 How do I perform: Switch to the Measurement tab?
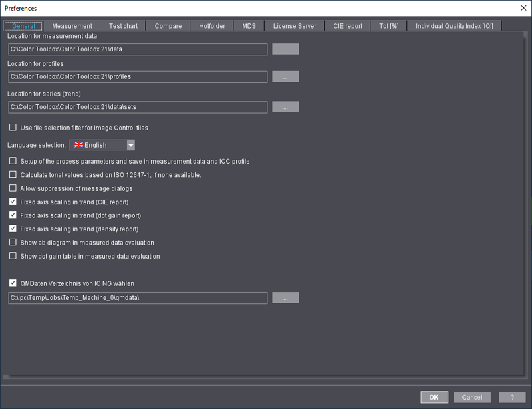(72, 26)
